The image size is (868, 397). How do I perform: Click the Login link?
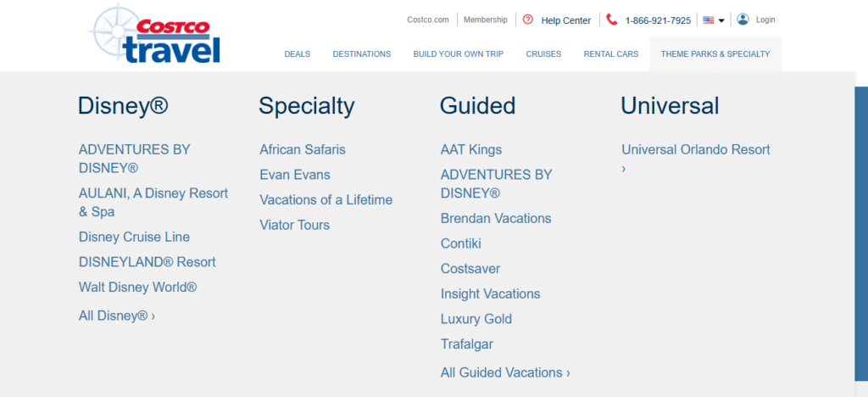tap(765, 20)
